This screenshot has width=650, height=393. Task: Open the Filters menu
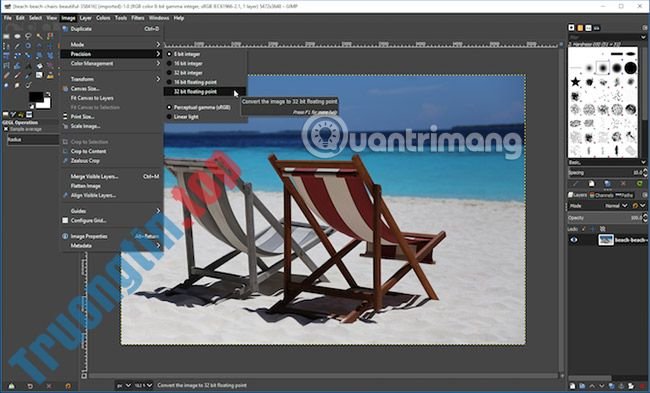(x=138, y=18)
